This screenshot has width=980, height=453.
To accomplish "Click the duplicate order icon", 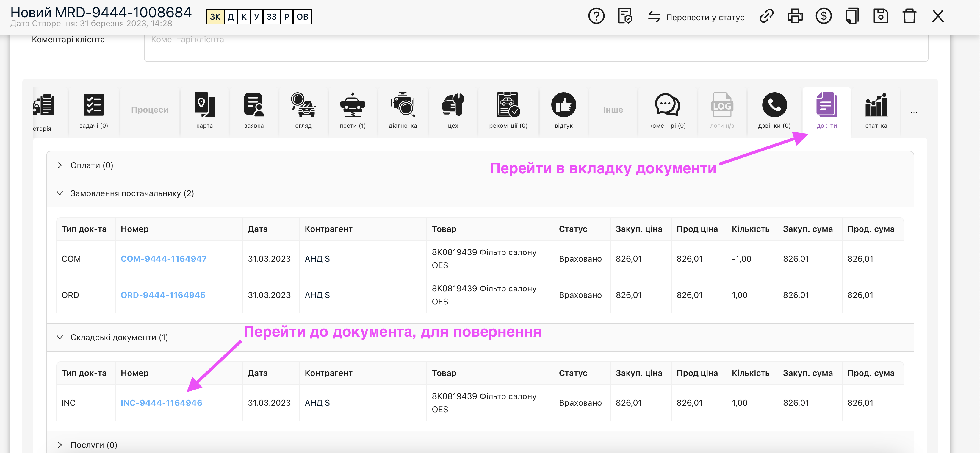I will point(852,16).
